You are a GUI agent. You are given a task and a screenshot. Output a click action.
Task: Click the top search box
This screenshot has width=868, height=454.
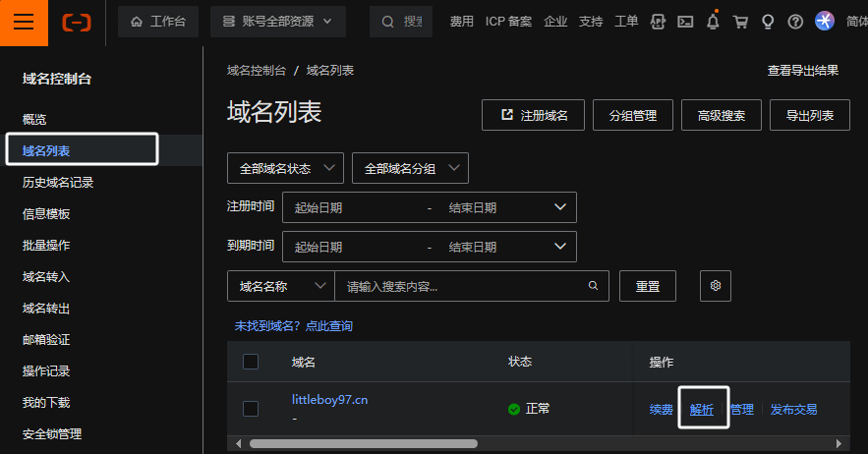pos(401,22)
